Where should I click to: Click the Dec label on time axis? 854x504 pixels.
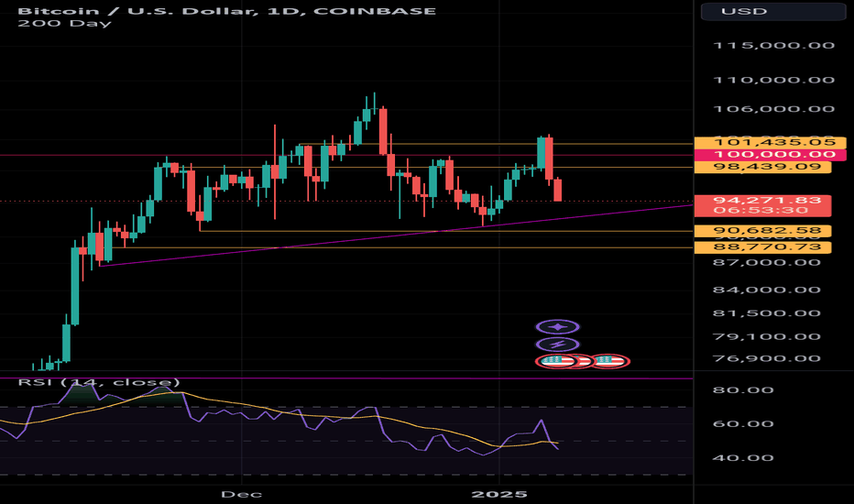[x=241, y=495]
